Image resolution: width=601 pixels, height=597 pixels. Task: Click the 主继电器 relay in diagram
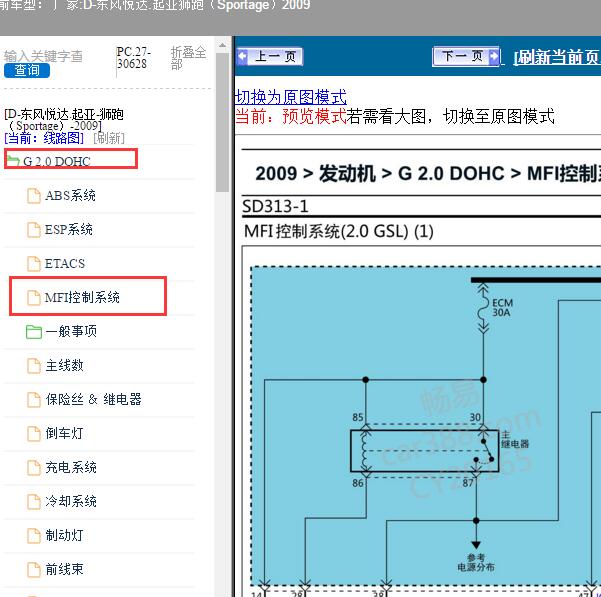(x=425, y=451)
